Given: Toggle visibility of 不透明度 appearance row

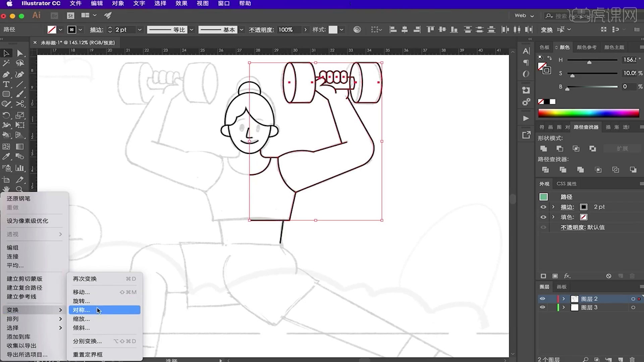Looking at the screenshot, I should coord(543,227).
